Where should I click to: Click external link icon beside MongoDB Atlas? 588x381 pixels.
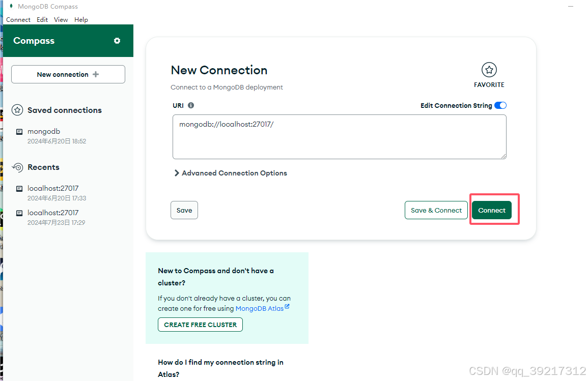coord(287,306)
